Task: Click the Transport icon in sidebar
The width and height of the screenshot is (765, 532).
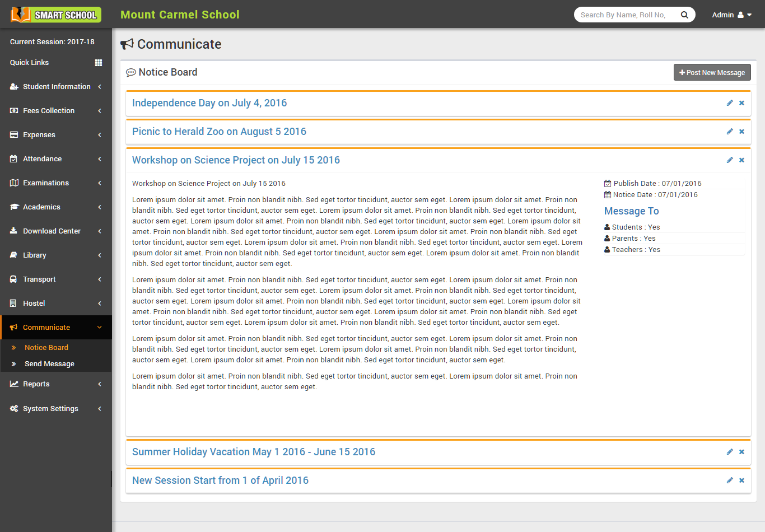Action: pyautogui.click(x=12, y=279)
